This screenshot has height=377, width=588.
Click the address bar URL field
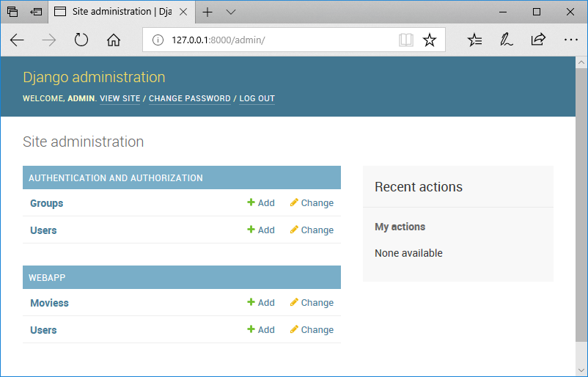point(279,40)
